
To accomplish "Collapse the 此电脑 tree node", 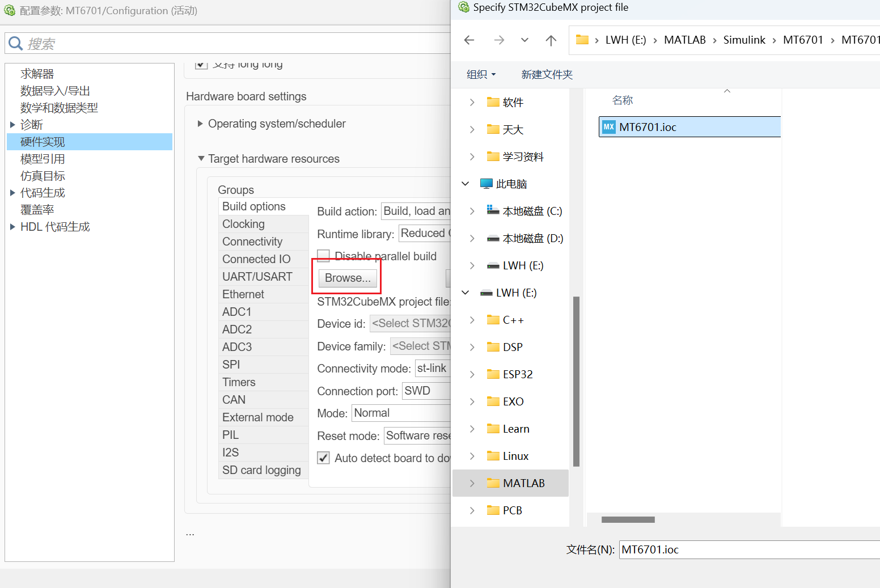I will [x=466, y=184].
